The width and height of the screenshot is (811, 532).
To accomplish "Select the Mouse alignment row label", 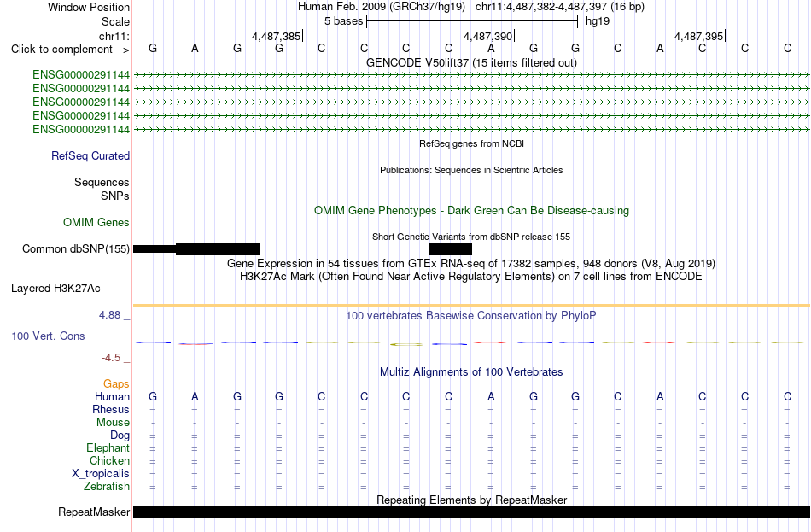I will coord(113,423).
